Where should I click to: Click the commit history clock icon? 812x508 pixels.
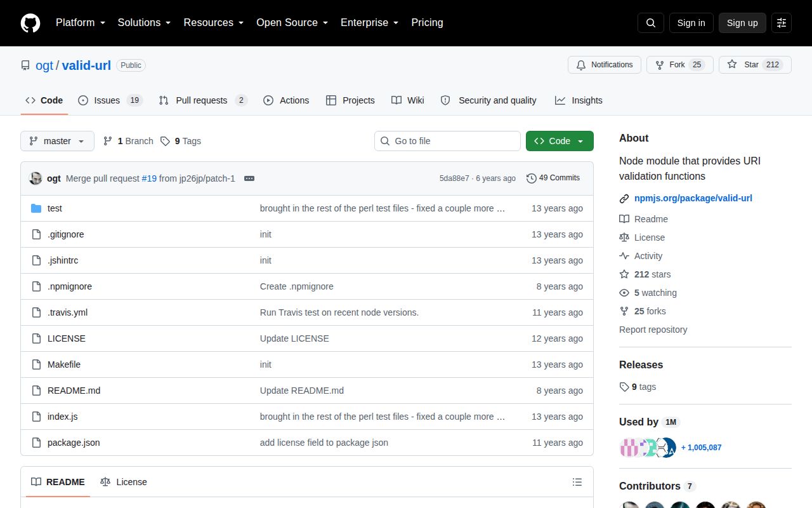[x=532, y=178]
